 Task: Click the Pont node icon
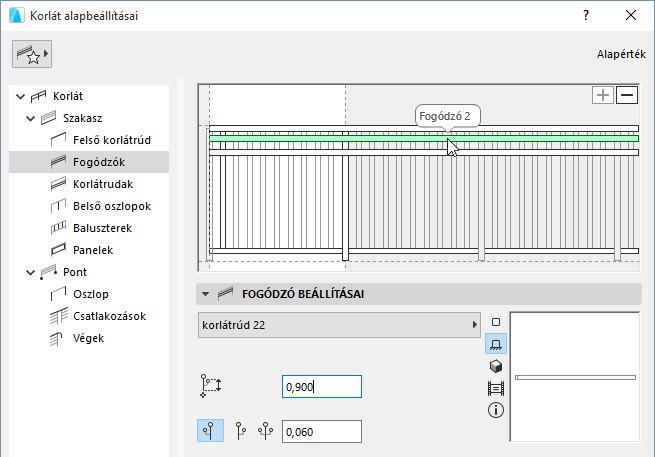pos(48,272)
